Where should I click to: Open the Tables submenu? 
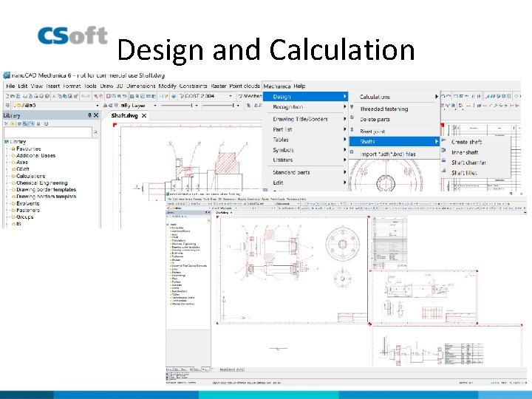(305, 140)
